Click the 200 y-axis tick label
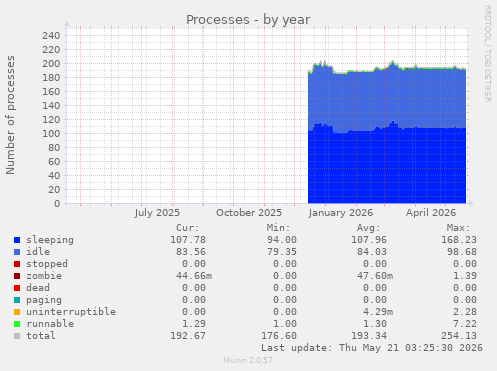Screen dimensions: 497x371 pos(51,64)
